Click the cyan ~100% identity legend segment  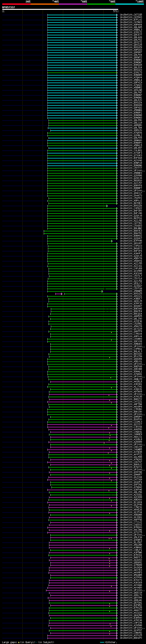pos(130,4)
